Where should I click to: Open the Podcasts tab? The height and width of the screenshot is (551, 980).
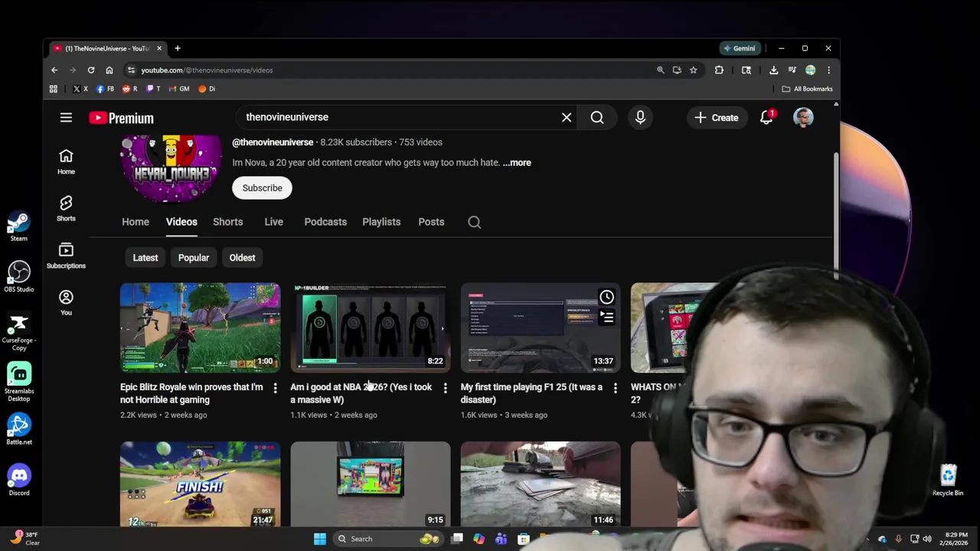325,222
